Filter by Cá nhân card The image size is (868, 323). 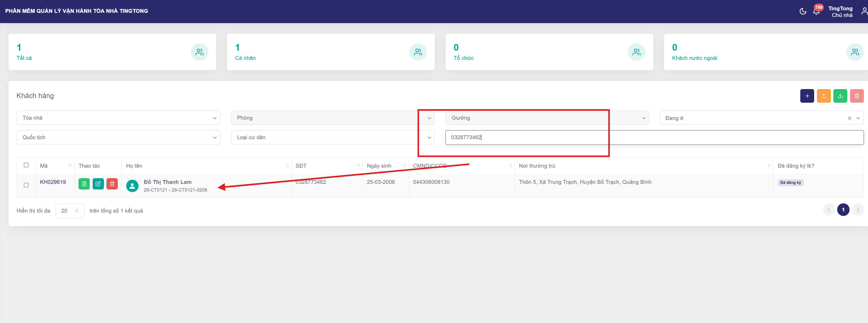point(330,52)
